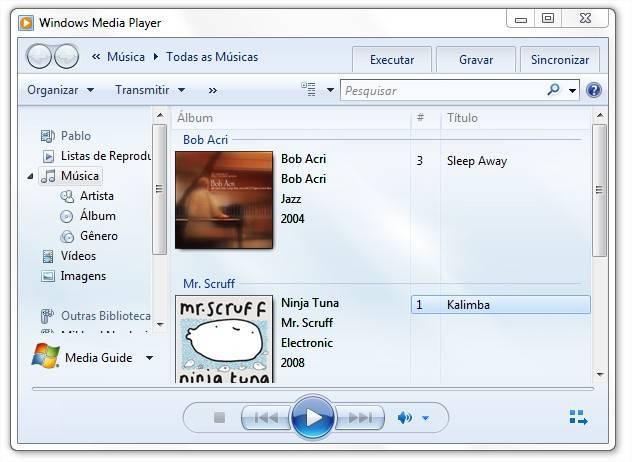The height and width of the screenshot is (462, 632).
Task: Click the Outras Bibliotecas icon
Action: pyautogui.click(x=47, y=316)
